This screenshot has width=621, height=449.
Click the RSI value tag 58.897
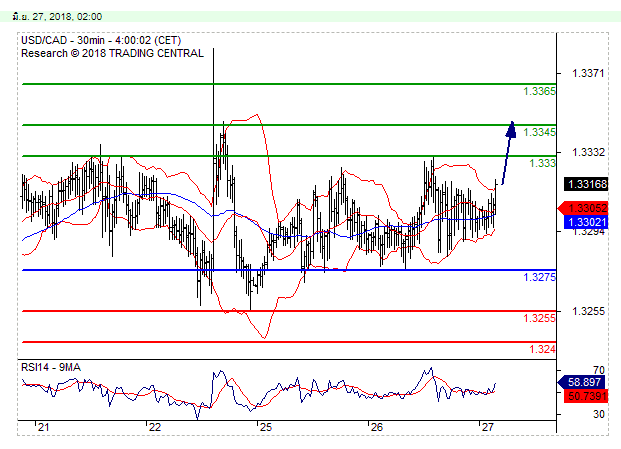[581, 382]
